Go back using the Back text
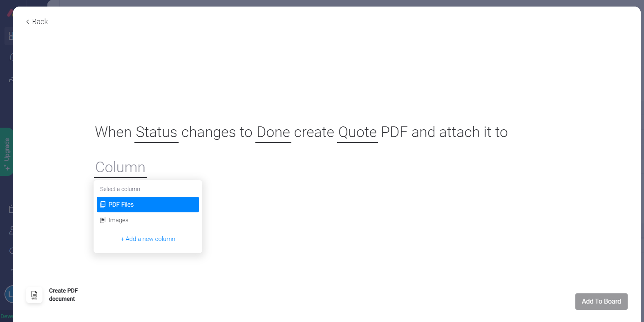 pos(40,22)
